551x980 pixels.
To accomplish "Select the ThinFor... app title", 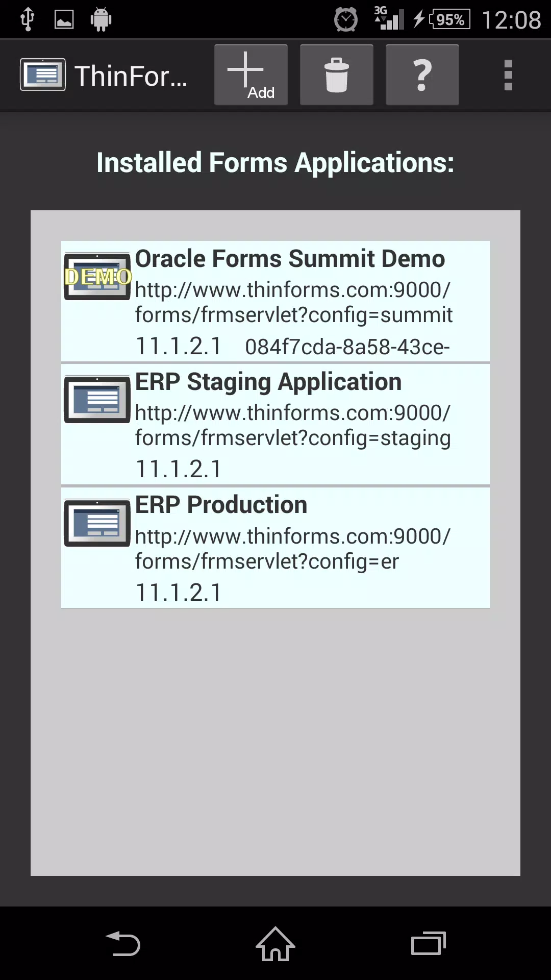I will click(x=131, y=76).
